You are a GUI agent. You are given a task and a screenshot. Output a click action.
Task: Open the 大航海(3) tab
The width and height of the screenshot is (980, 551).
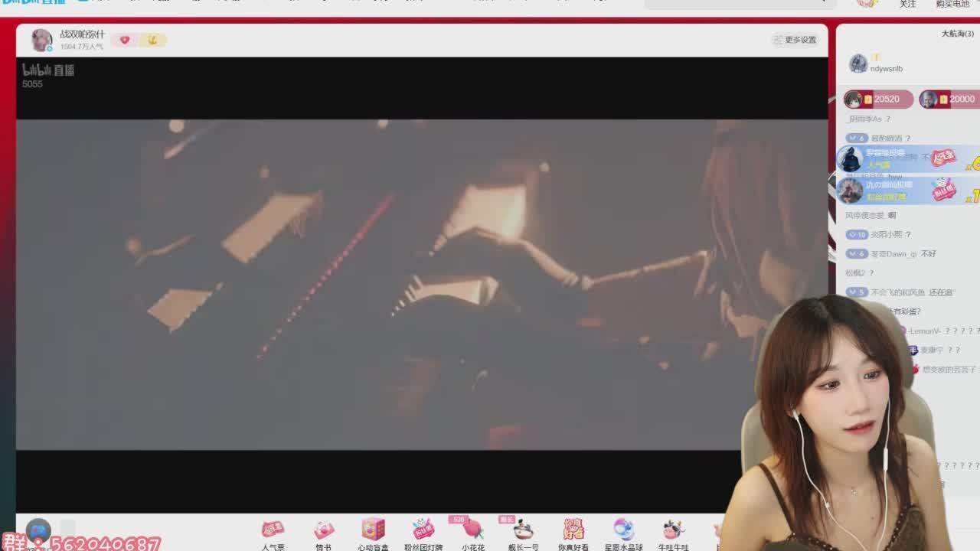coord(957,34)
